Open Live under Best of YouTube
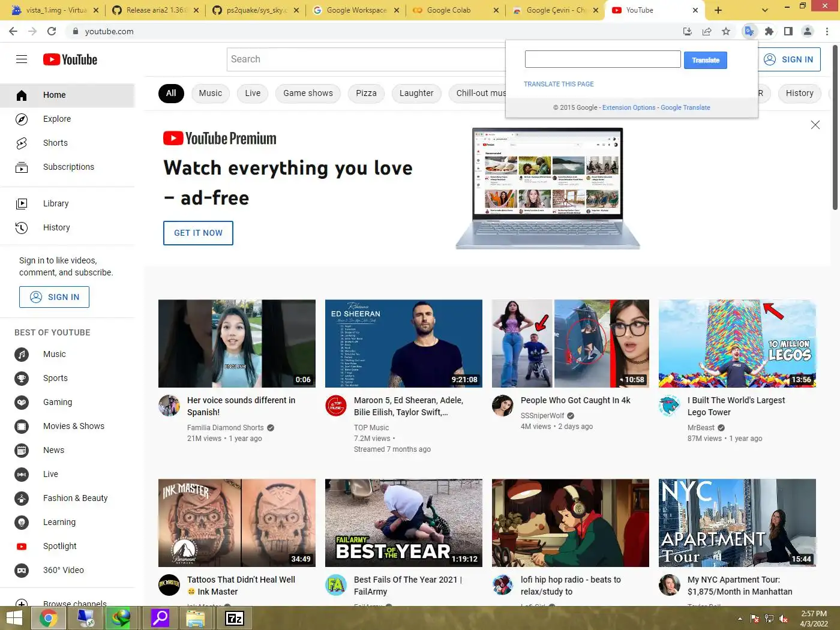 pos(67,474)
